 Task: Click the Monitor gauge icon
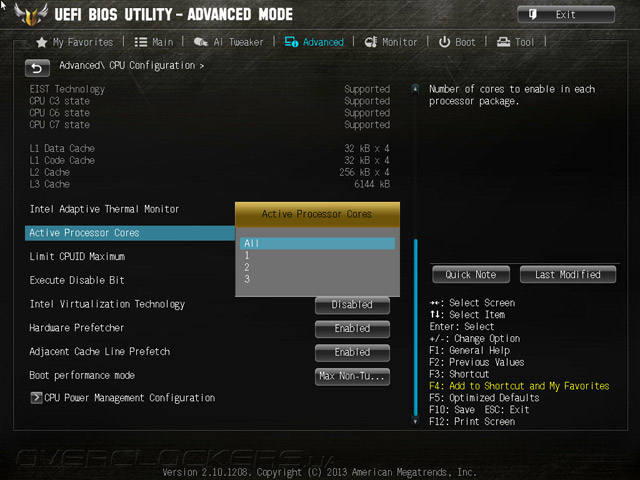coord(371,42)
